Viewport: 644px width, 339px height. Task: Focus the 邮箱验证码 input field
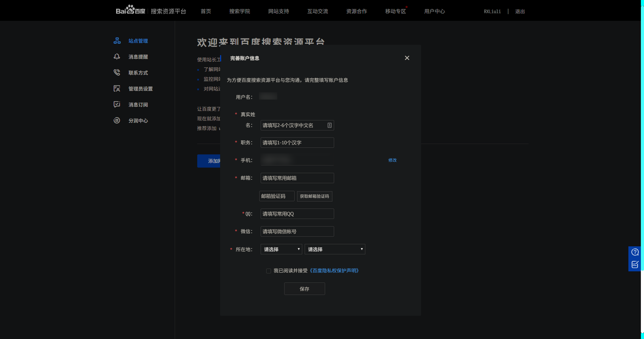277,196
